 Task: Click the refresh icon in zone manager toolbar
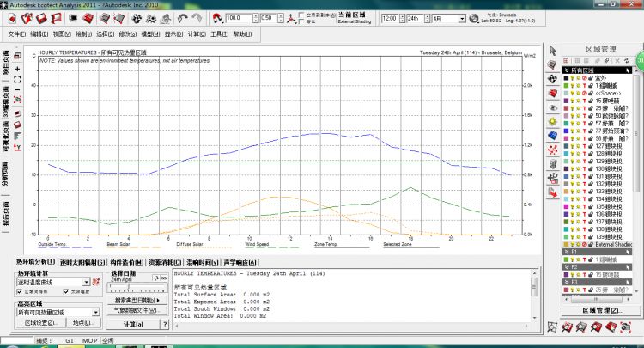coord(627,61)
